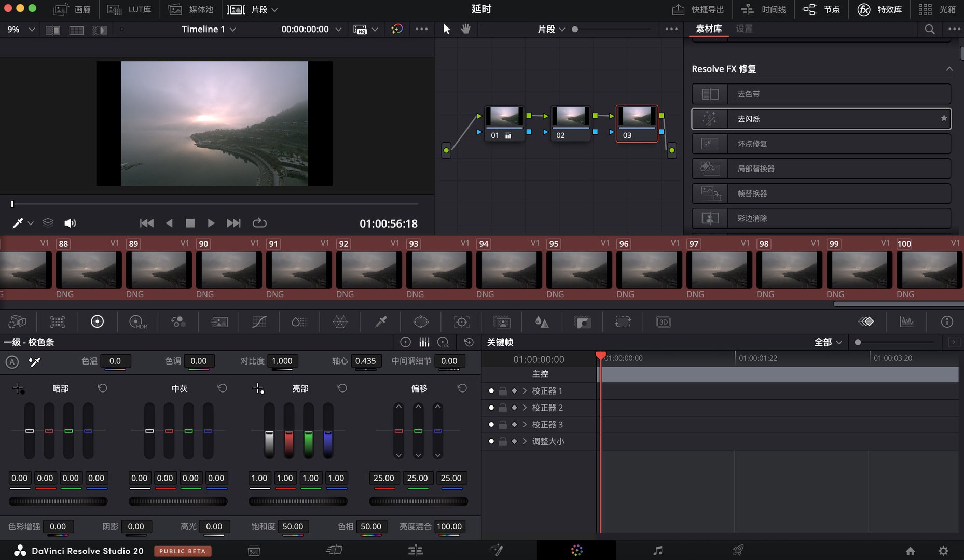Open the Key palette
This screenshot has height=560, width=964.
(583, 322)
